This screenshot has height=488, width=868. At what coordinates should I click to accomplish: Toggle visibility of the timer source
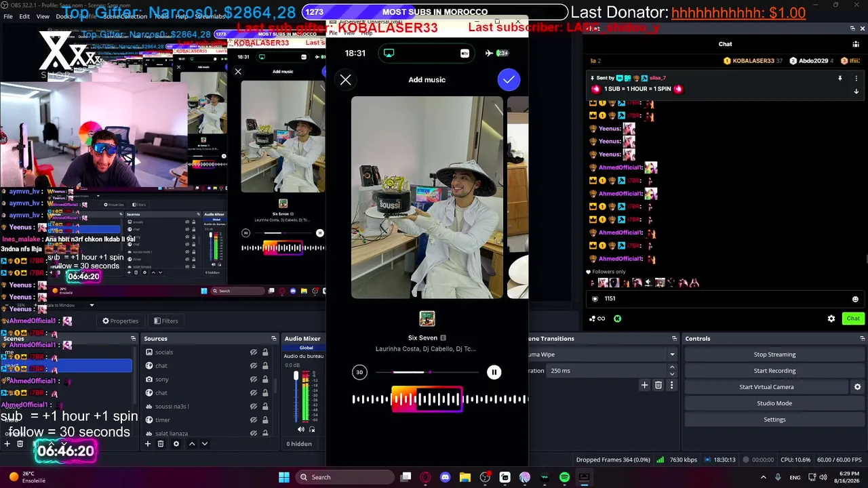point(254,420)
